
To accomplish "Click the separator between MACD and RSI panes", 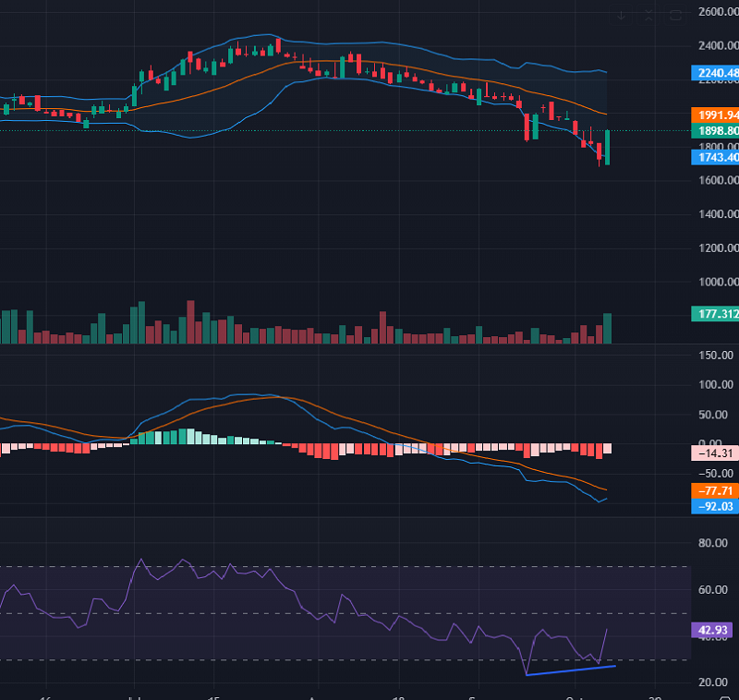I will click(369, 517).
